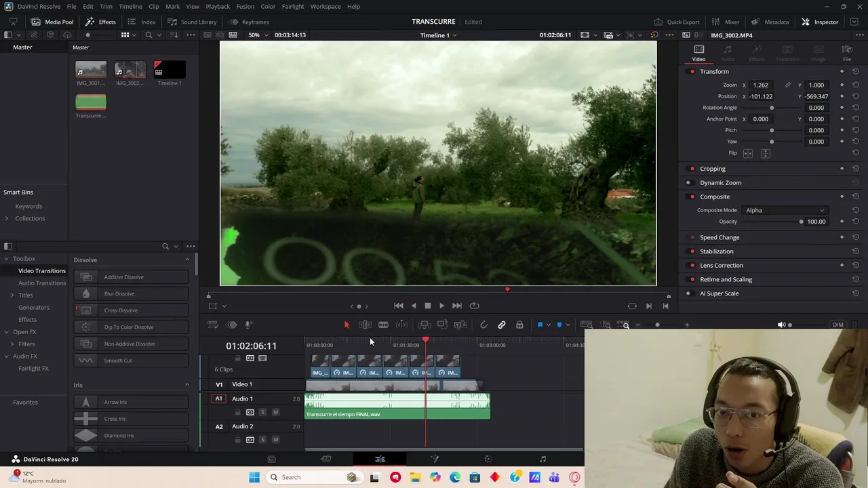
Task: Select the Cross Dissolve transition
Action: click(130, 310)
